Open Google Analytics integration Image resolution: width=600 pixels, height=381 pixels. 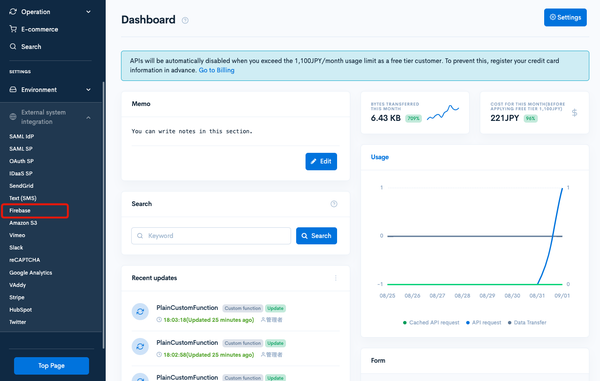click(31, 273)
